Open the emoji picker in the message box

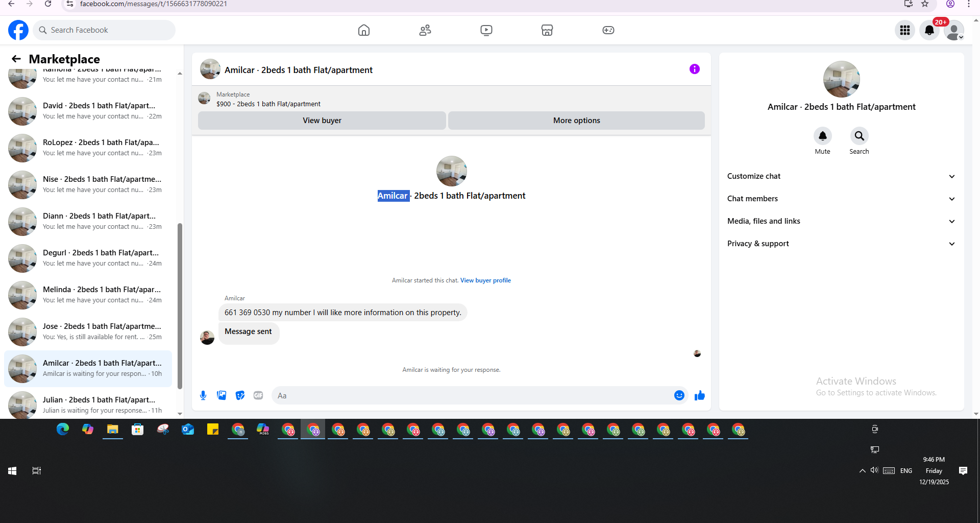[679, 395]
